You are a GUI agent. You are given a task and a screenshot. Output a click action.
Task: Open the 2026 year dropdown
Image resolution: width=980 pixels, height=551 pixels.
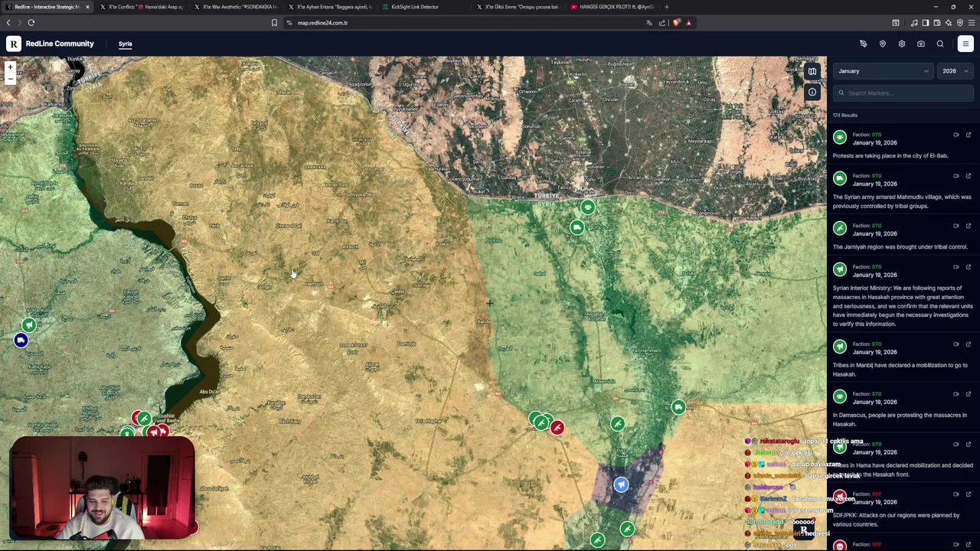click(955, 71)
